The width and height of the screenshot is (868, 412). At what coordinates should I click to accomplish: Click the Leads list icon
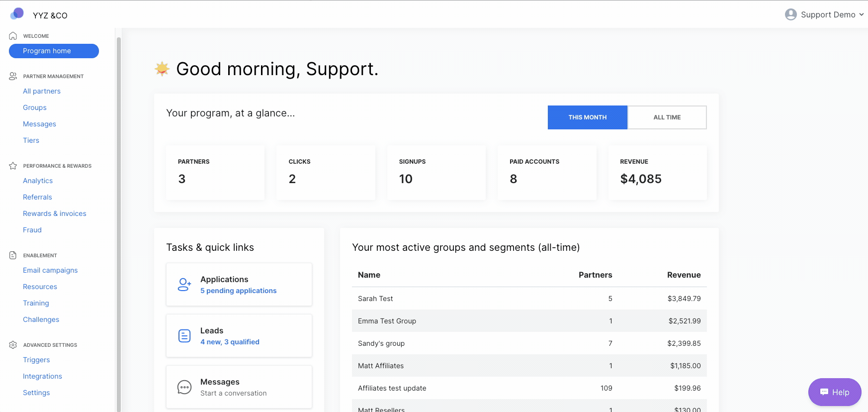[x=184, y=336]
